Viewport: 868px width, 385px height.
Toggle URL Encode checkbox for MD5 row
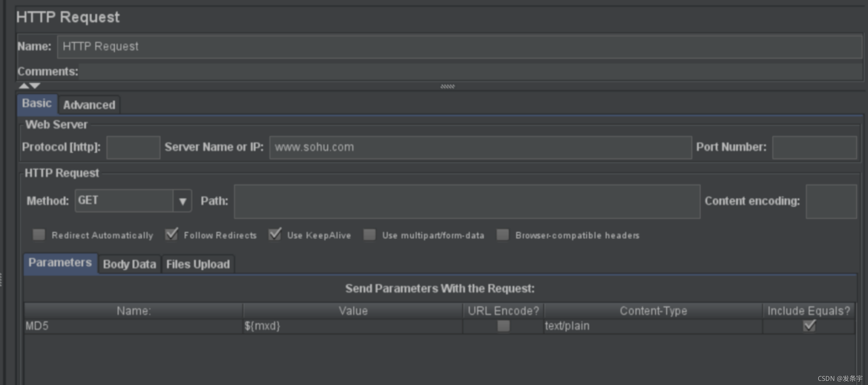click(x=503, y=326)
